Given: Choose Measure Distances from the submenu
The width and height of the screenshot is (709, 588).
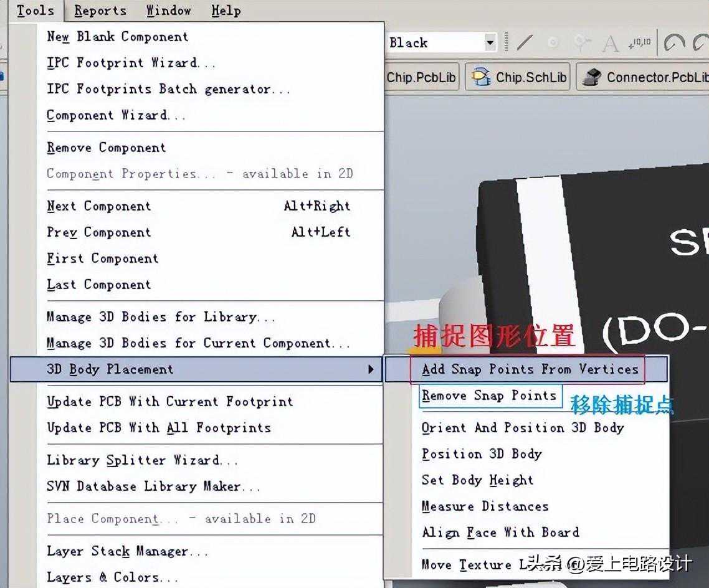Looking at the screenshot, I should coord(485,506).
